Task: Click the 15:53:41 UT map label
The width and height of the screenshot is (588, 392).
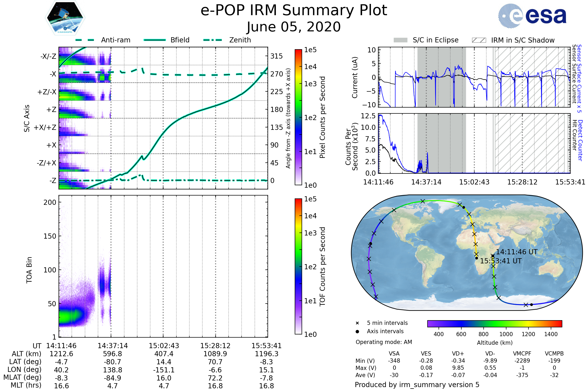Action: [501, 261]
